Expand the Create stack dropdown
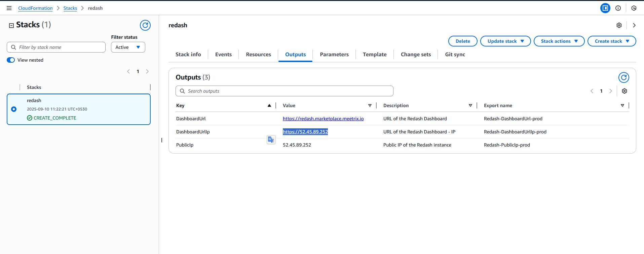This screenshot has height=254, width=644. (x=612, y=41)
